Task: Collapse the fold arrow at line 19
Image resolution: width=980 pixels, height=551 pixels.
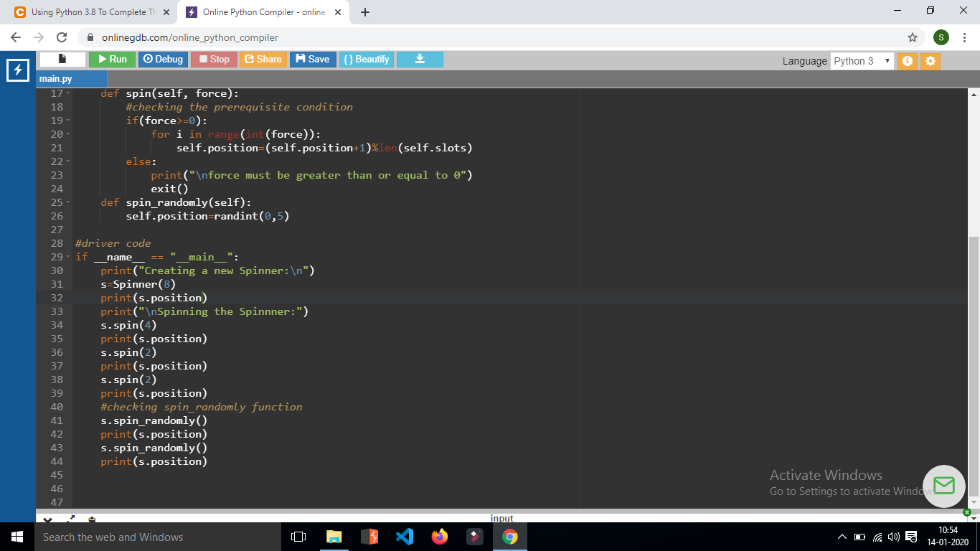Action: [x=68, y=121]
